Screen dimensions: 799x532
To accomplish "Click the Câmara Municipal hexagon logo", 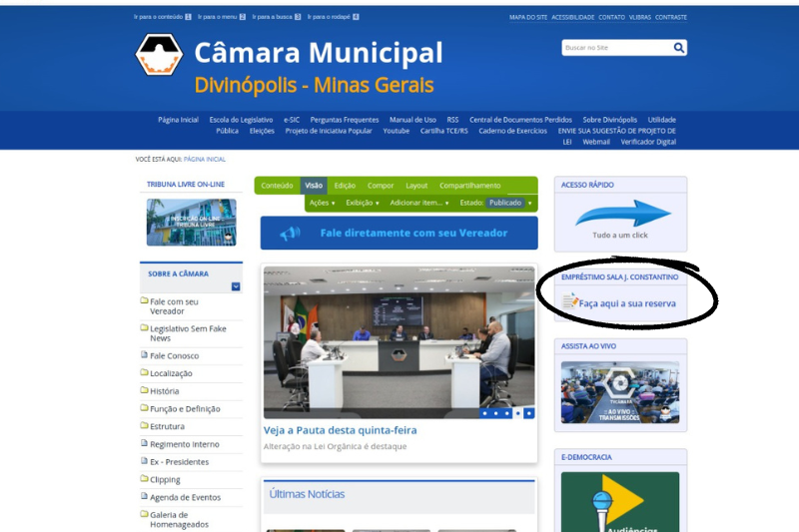I will pos(159,55).
